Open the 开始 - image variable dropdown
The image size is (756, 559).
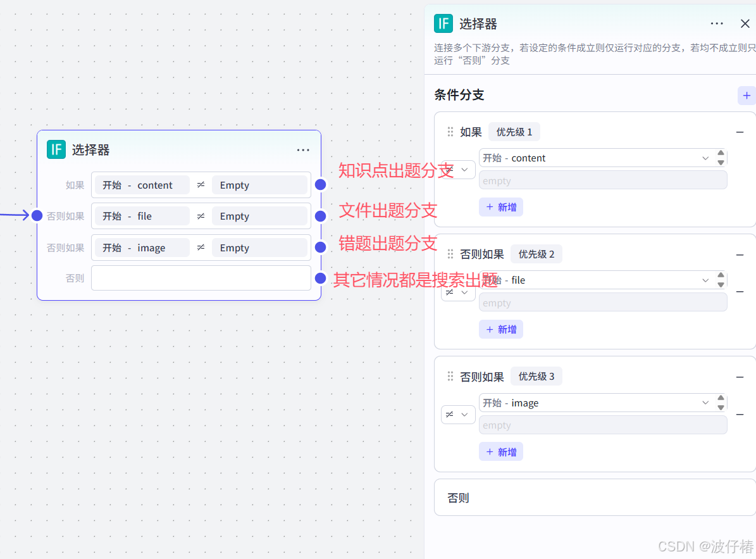point(596,403)
